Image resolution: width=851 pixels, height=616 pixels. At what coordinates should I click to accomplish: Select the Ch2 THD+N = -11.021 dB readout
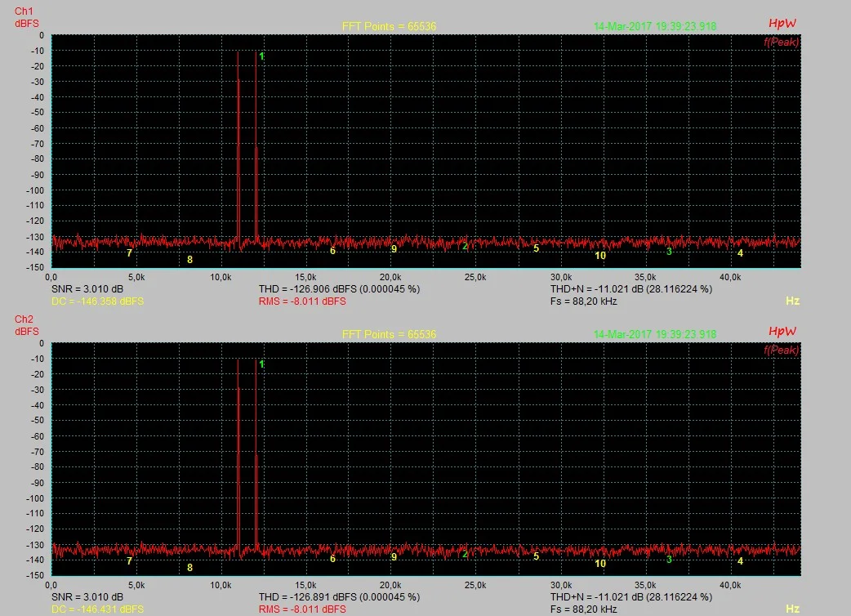(x=631, y=597)
